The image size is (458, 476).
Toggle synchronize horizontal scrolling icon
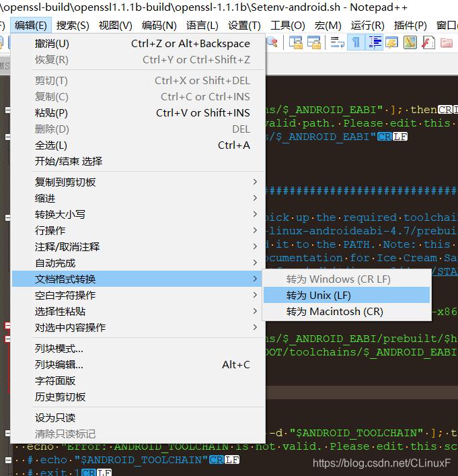coord(314,42)
